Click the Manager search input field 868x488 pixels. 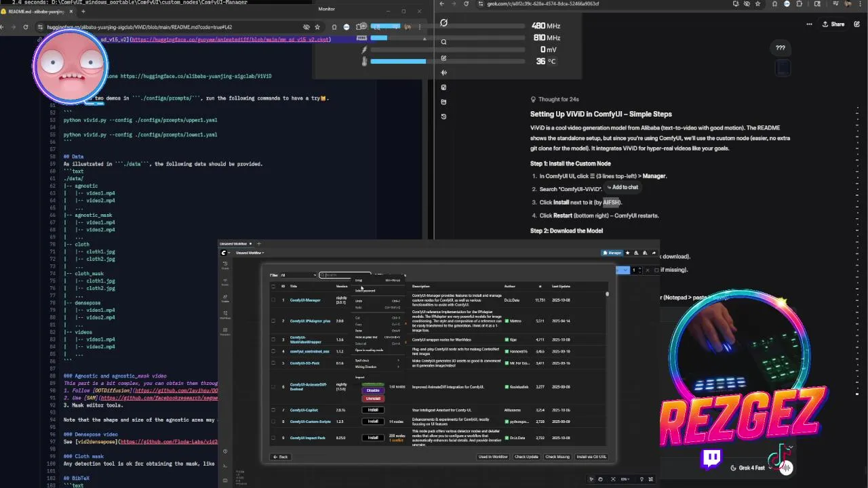(x=345, y=274)
